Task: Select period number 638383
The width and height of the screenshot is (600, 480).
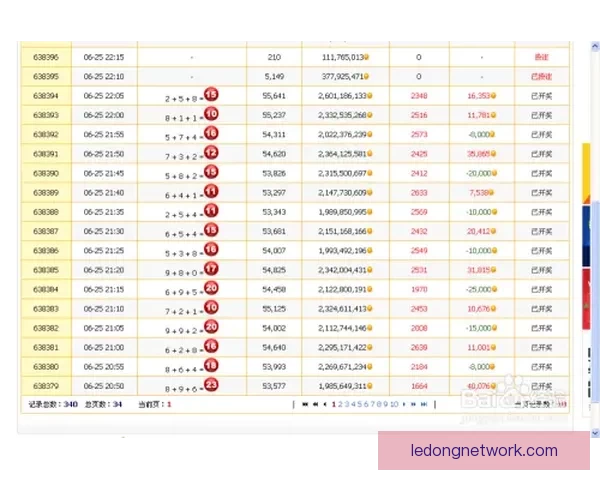Action: [x=46, y=309]
